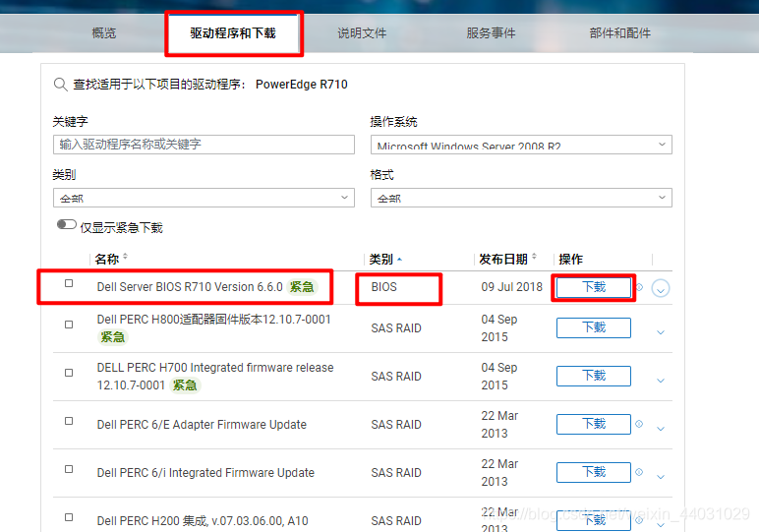Click the 操作 column header
Image resolution: width=759 pixels, height=532 pixels.
click(x=570, y=260)
